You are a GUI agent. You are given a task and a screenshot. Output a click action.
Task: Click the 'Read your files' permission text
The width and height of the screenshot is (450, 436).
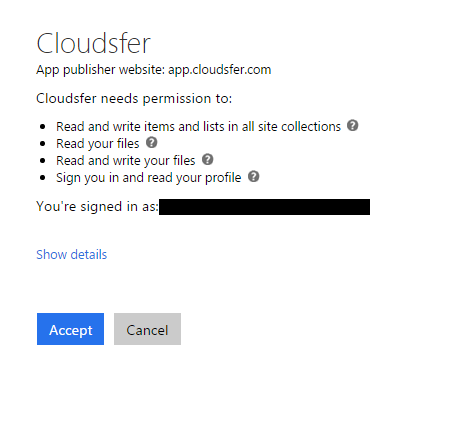98,144
